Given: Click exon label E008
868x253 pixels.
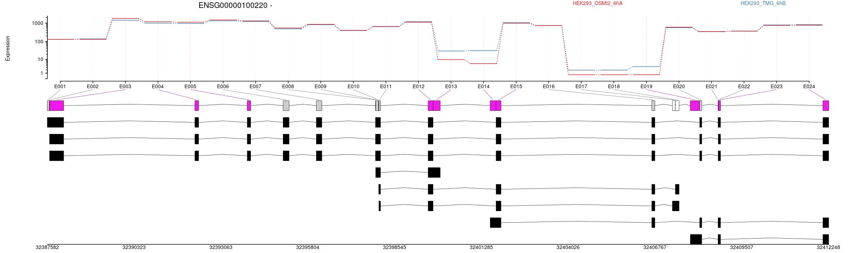Looking at the screenshot, I should tap(288, 86).
